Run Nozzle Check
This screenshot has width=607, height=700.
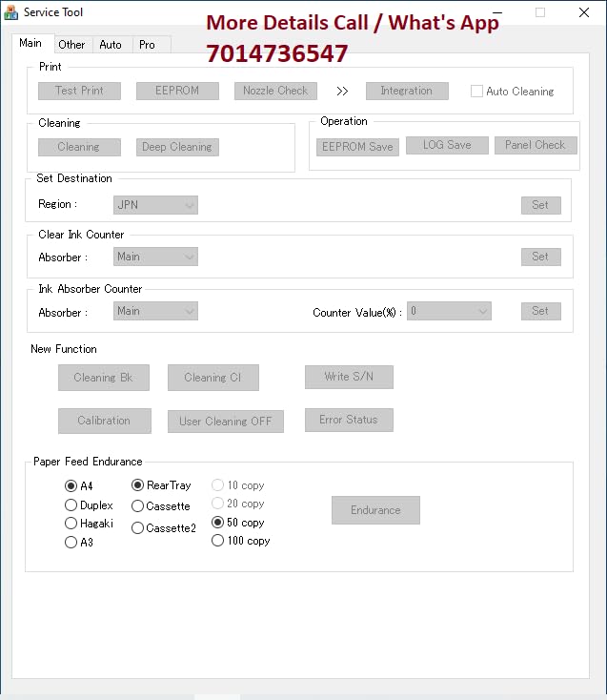pyautogui.click(x=275, y=91)
